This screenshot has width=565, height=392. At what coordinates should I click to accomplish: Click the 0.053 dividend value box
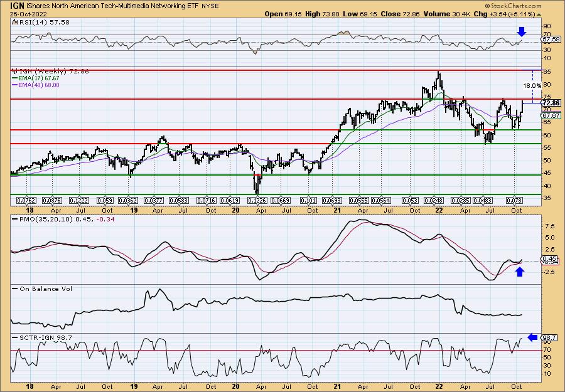click(x=411, y=200)
